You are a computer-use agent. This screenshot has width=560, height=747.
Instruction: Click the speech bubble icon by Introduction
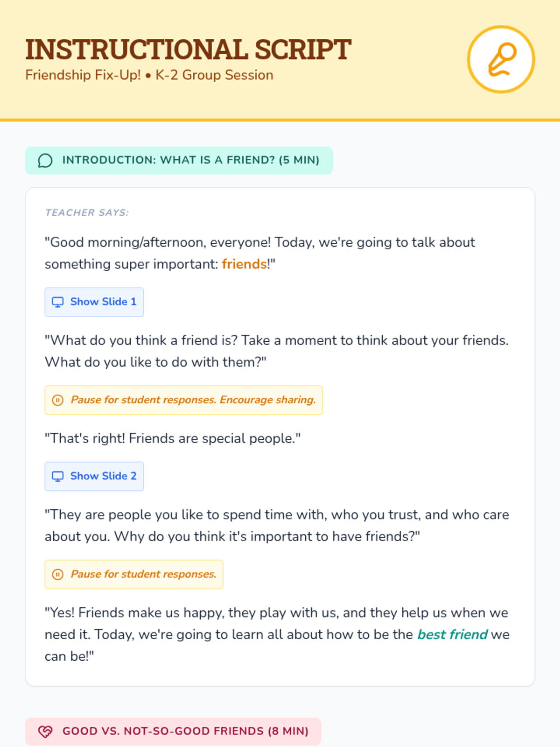(x=45, y=161)
